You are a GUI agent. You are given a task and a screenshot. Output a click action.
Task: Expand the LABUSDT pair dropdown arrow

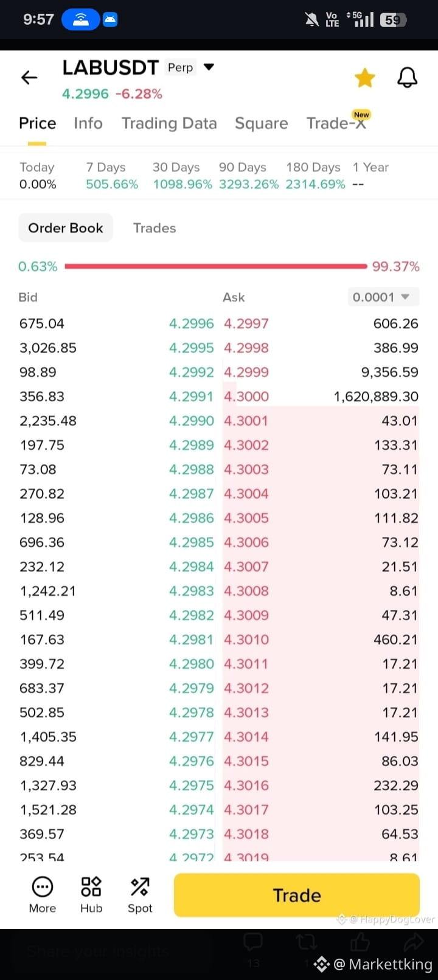tap(209, 67)
